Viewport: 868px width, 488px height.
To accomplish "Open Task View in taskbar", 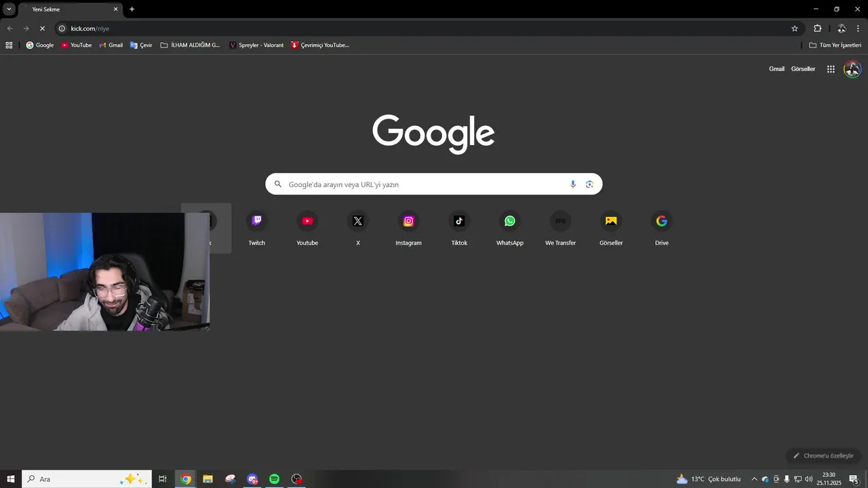I will 163,479.
